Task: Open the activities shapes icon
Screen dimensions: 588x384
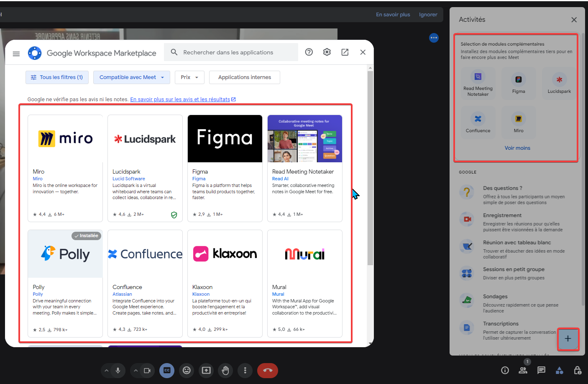Action: (559, 370)
